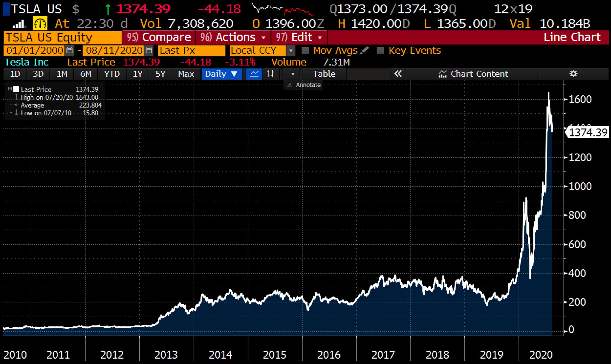Image resolution: width=611 pixels, height=364 pixels.
Task: Select the 1Y range tab
Action: pos(138,74)
